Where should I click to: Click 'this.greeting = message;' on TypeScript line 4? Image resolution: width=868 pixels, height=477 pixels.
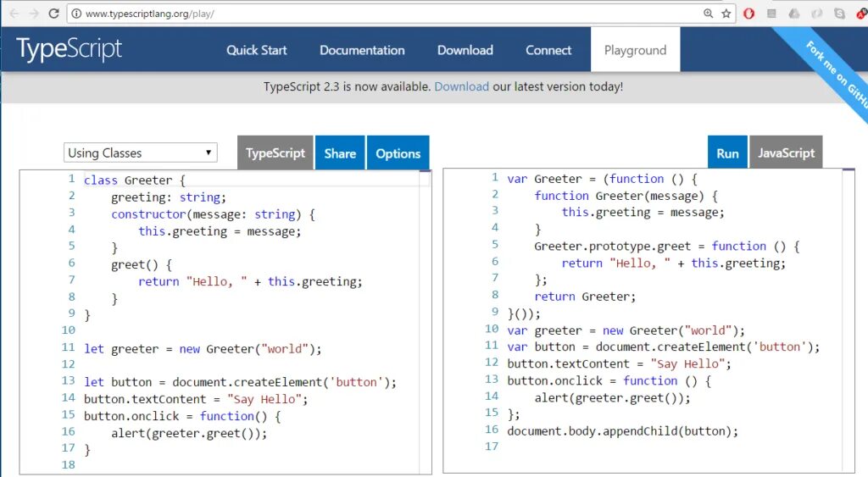tap(220, 231)
